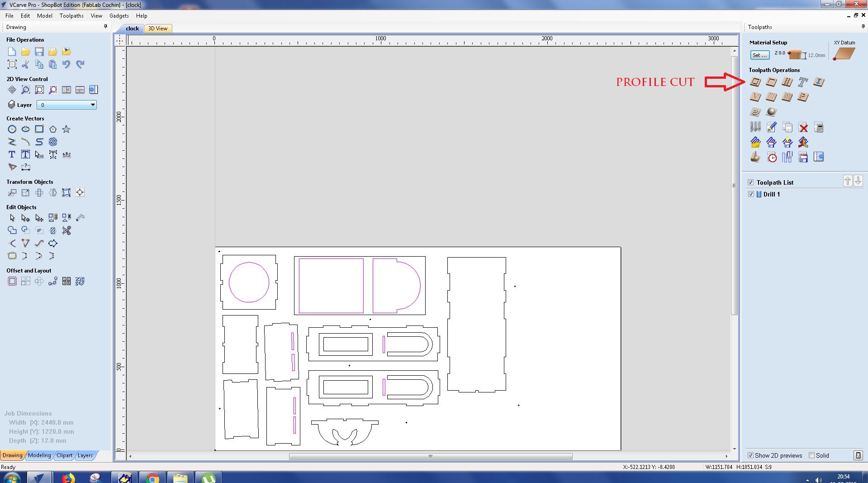Open uTorrent from the taskbar
The height and width of the screenshot is (483, 868).
click(209, 478)
